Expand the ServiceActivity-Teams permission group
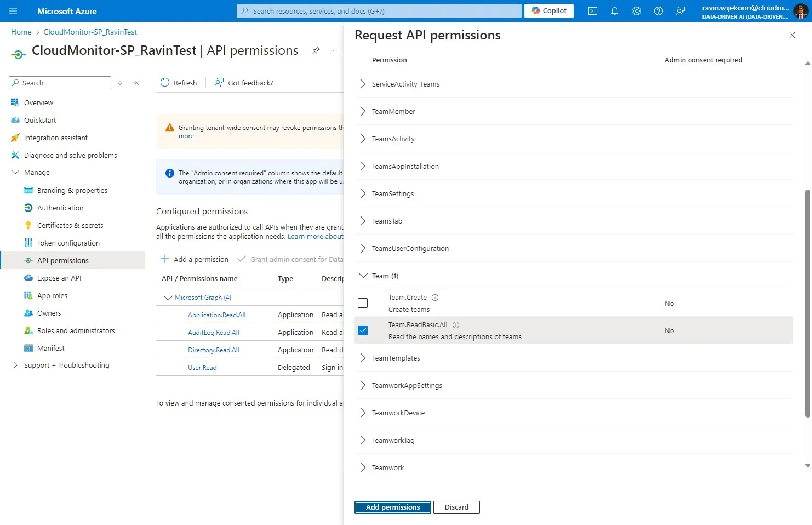 [363, 84]
